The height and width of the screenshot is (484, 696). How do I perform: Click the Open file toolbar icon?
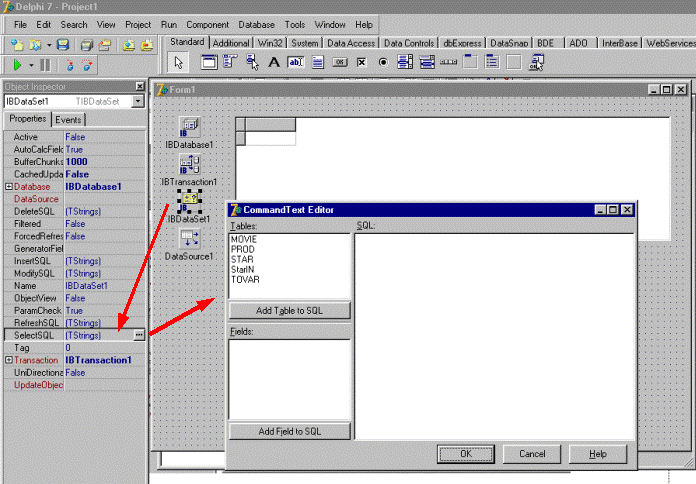35,45
